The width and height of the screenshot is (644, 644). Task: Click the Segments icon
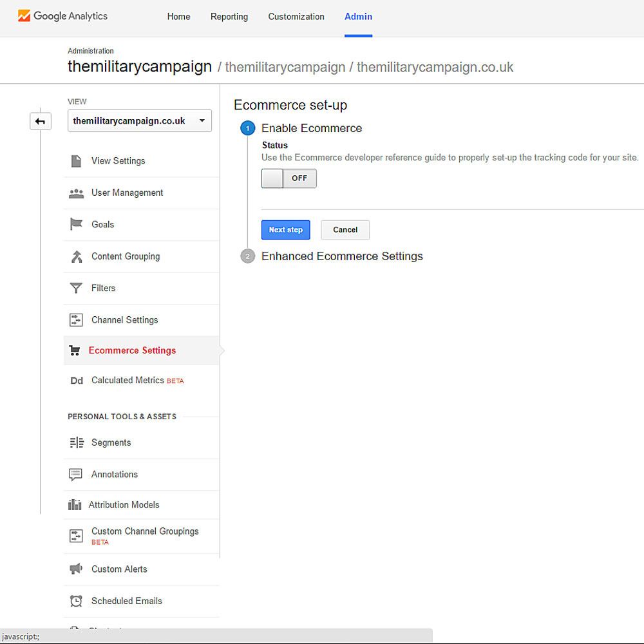click(x=77, y=442)
